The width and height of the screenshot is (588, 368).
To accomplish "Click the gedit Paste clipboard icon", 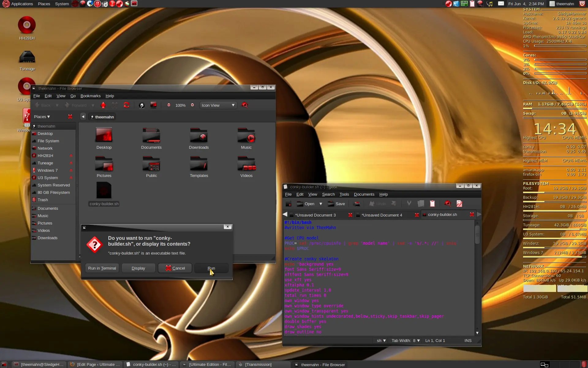I will click(x=432, y=204).
